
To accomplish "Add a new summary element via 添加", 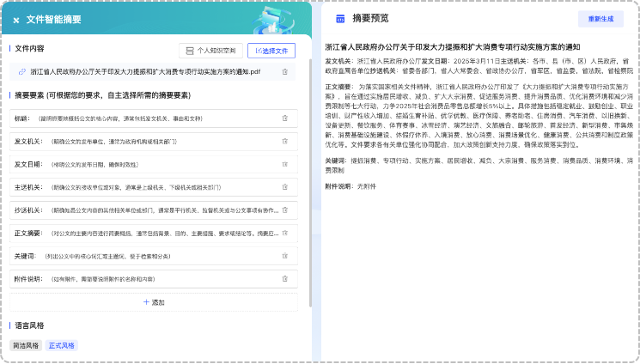I will tap(153, 302).
